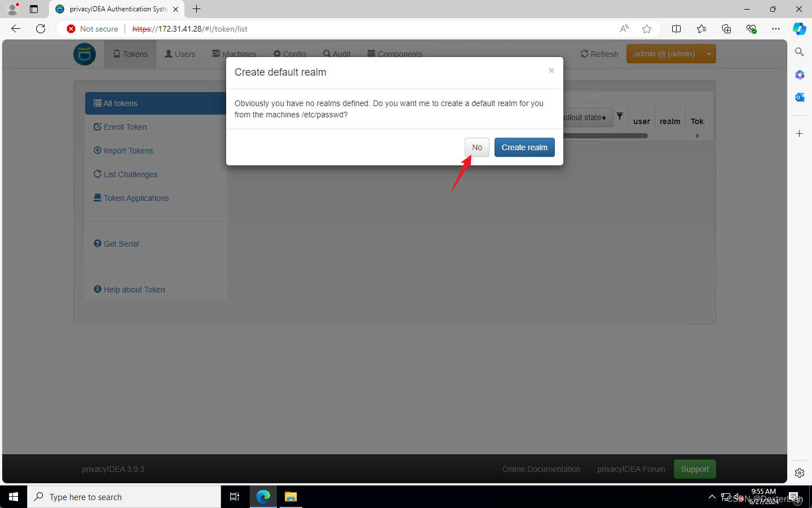Click the Edge taskbar icon
Image resolution: width=812 pixels, height=508 pixels.
pyautogui.click(x=263, y=497)
